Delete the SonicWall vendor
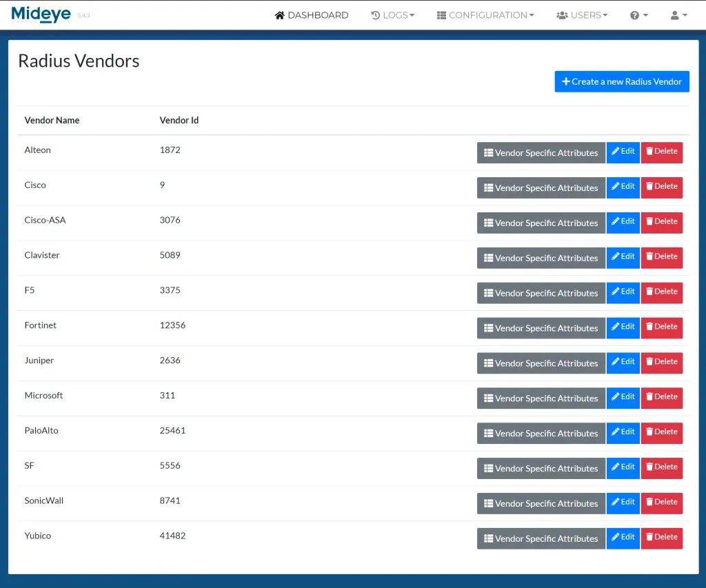The width and height of the screenshot is (706, 588). pos(662,503)
